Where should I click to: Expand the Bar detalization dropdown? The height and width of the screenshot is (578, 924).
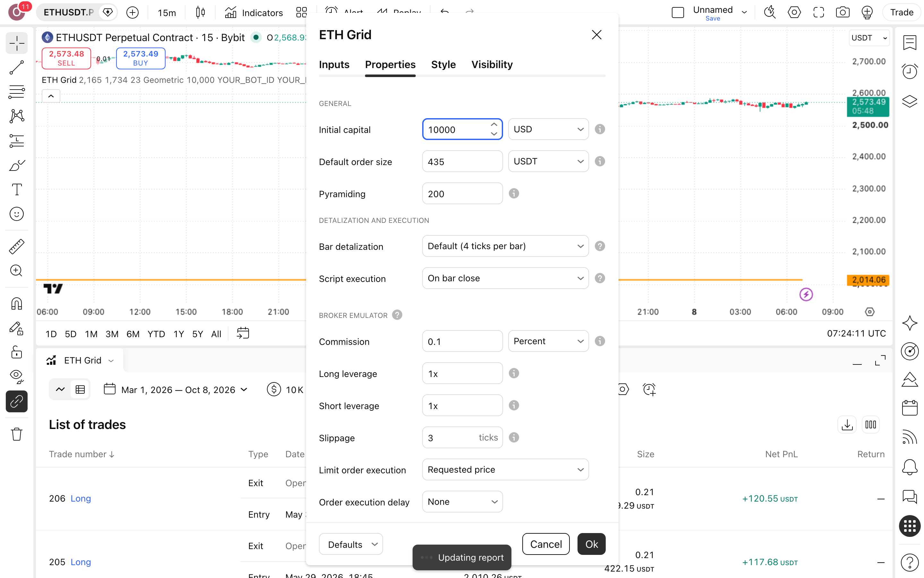(x=505, y=246)
